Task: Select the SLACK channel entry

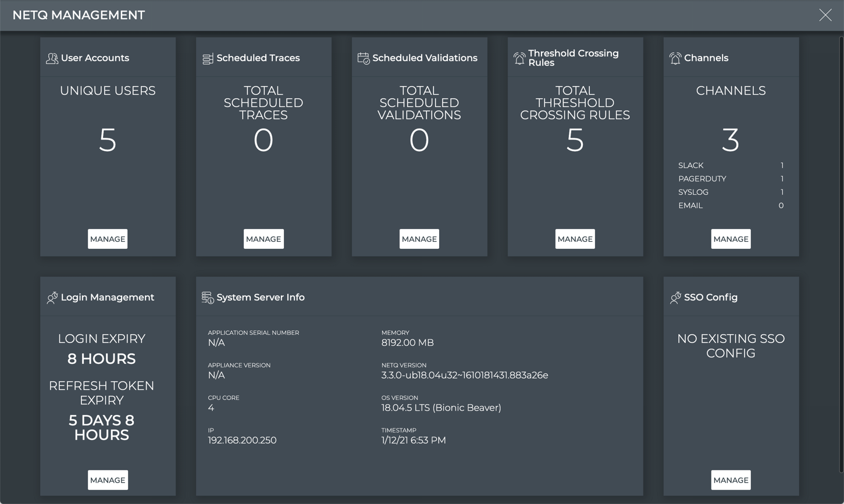Action: pos(731,165)
